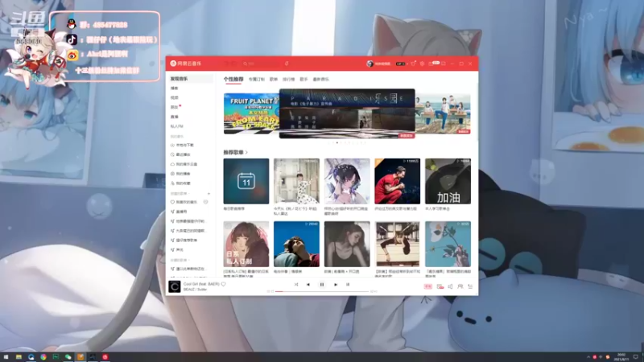This screenshot has width=644, height=362.
Task: Open the listen-together icon in player bar
Action: [x=460, y=286]
